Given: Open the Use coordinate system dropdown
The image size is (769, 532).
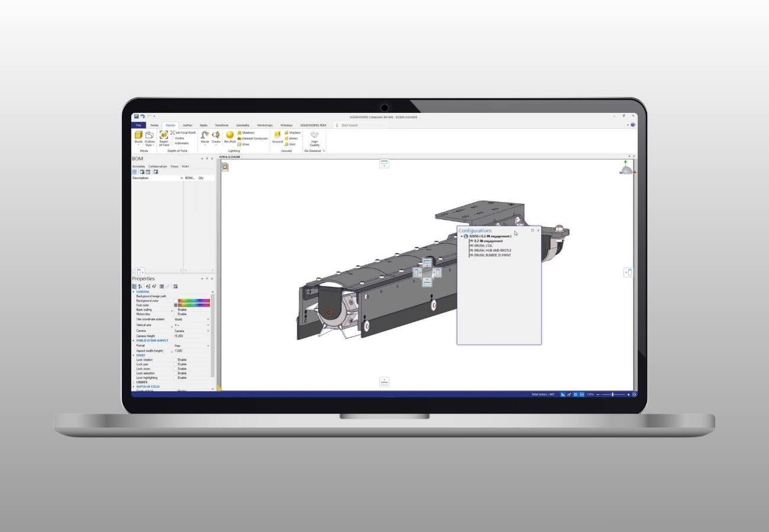Looking at the screenshot, I should click(x=208, y=319).
